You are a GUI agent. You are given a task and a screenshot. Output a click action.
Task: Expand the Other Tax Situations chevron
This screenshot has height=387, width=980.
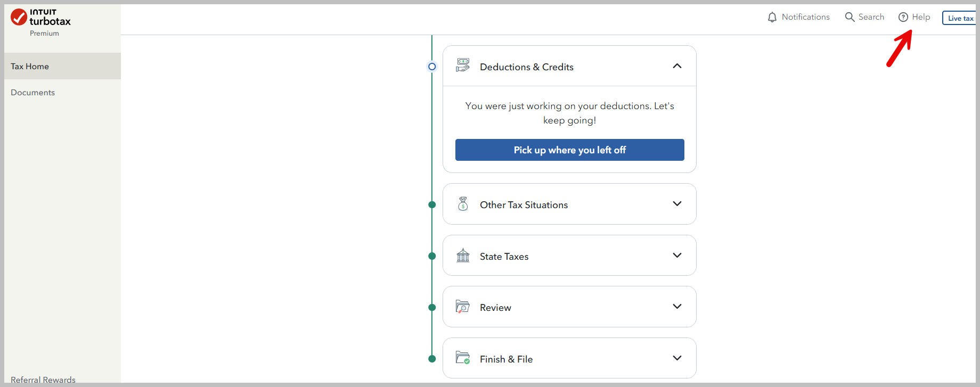(x=677, y=204)
